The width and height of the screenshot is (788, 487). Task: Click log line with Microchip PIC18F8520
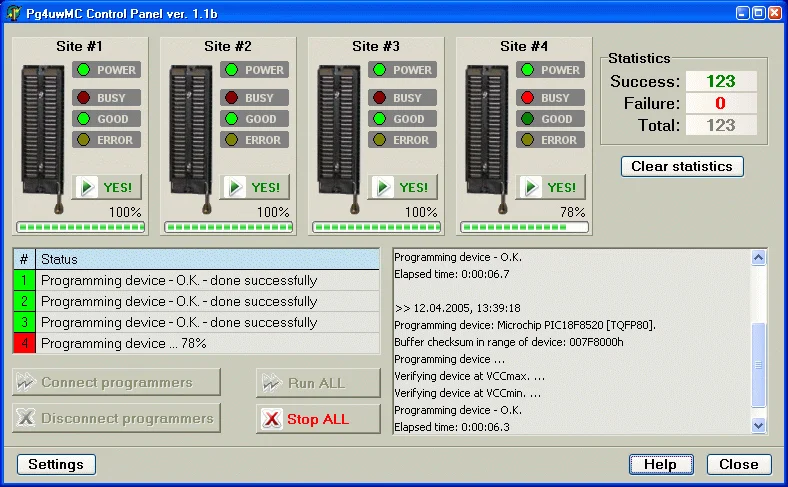tap(525, 325)
